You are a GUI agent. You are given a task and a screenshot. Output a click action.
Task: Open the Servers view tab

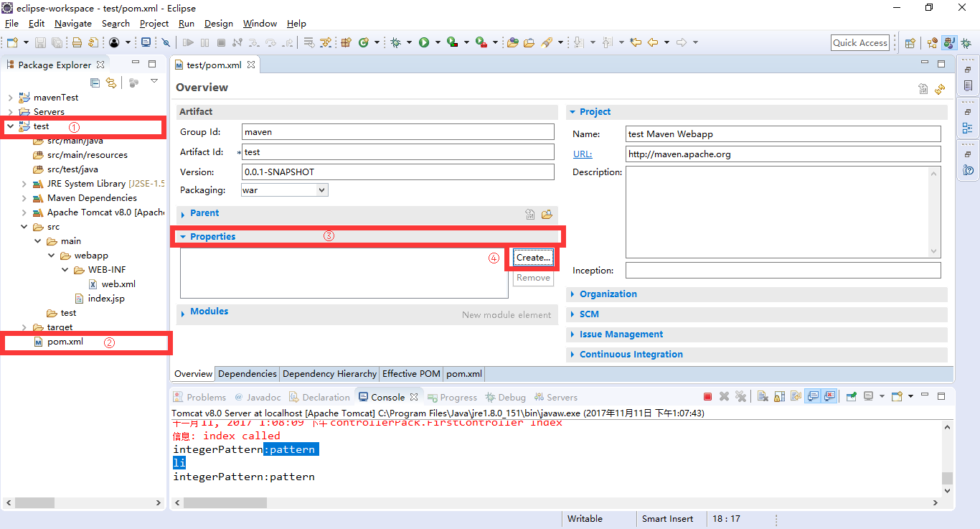555,397
